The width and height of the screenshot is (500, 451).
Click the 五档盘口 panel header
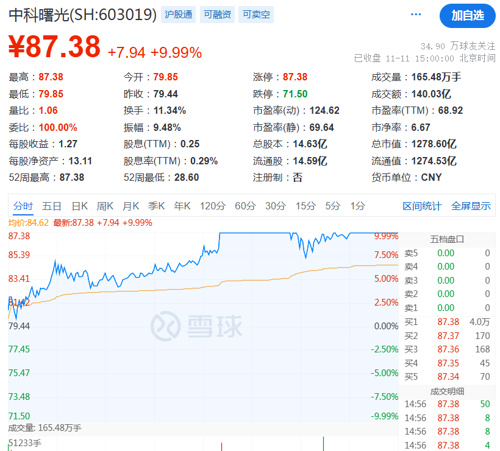pos(447,239)
